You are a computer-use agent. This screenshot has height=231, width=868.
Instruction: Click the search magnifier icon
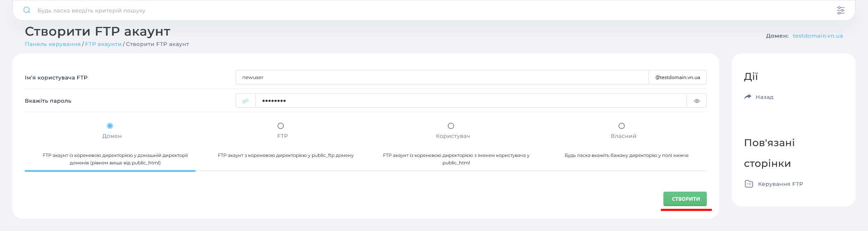pyautogui.click(x=27, y=10)
